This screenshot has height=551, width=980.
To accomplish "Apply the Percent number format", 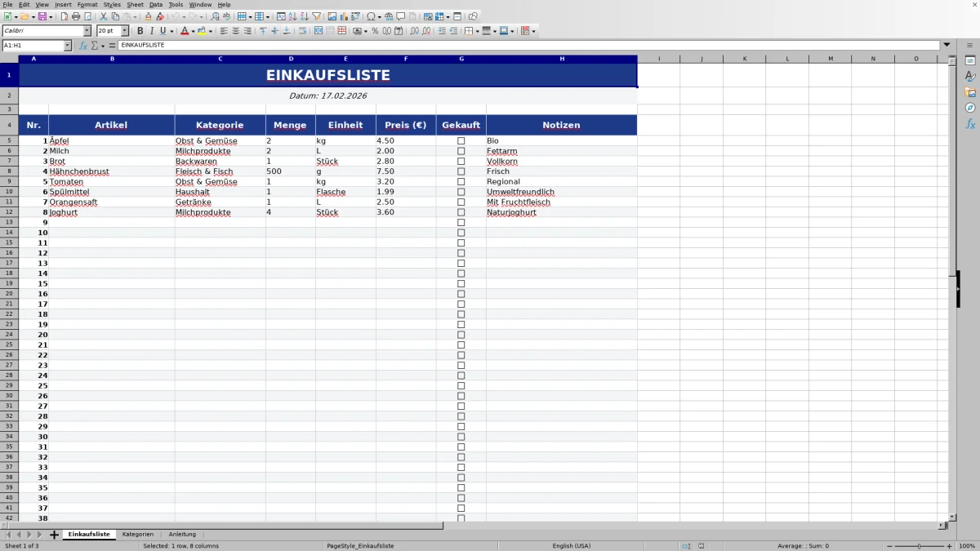I will coord(375,30).
